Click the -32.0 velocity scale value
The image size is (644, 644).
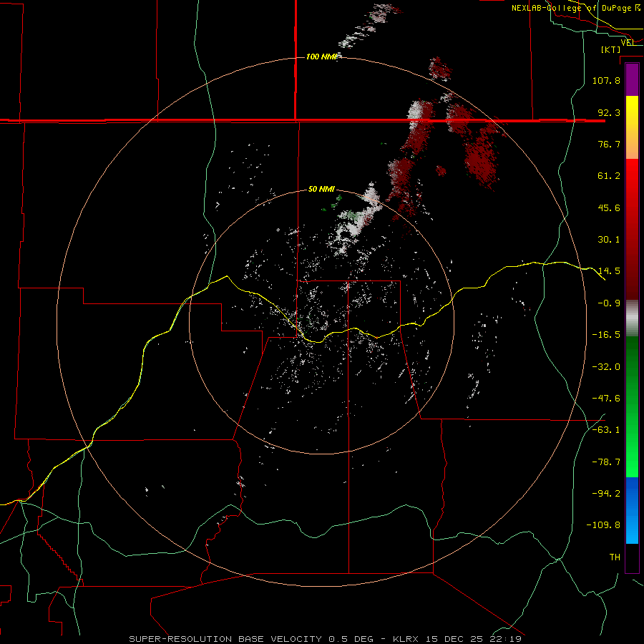pyautogui.click(x=606, y=367)
